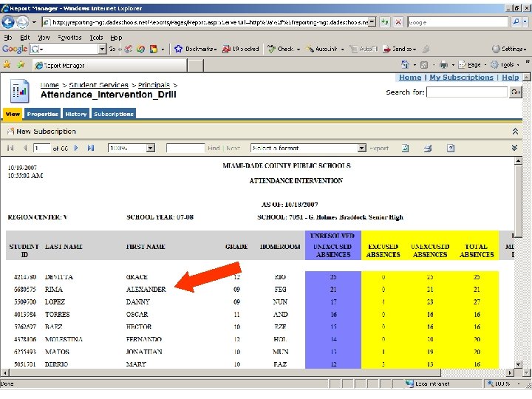Open the zoom percentage dropdown
This screenshot has height=399, width=532.
(x=150, y=148)
